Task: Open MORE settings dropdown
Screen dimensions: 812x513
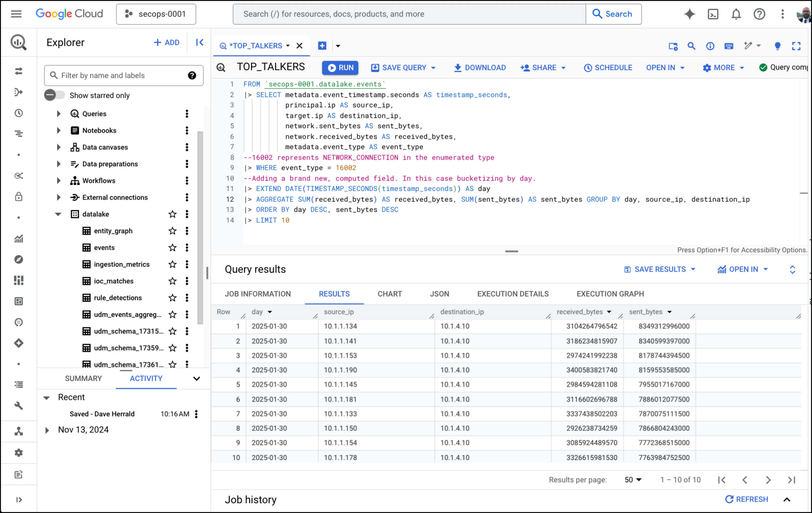Action: pyautogui.click(x=723, y=68)
